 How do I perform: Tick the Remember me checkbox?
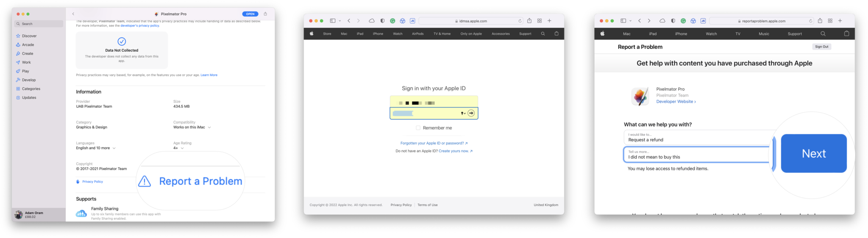point(418,128)
